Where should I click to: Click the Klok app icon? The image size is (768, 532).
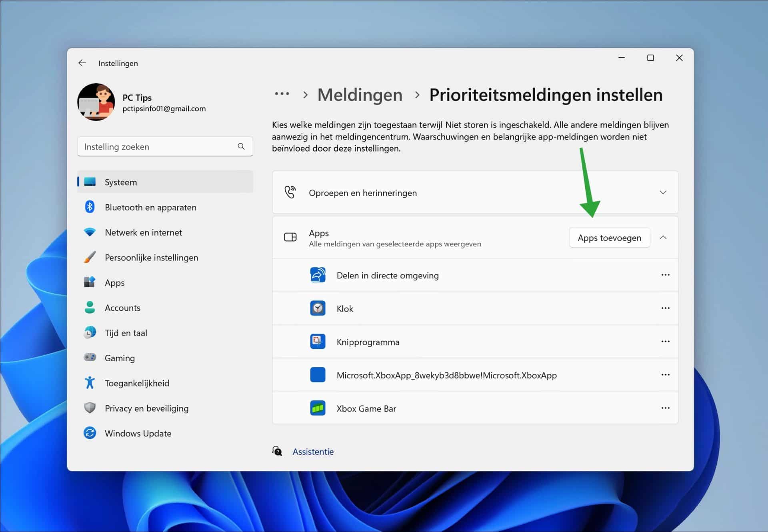318,308
